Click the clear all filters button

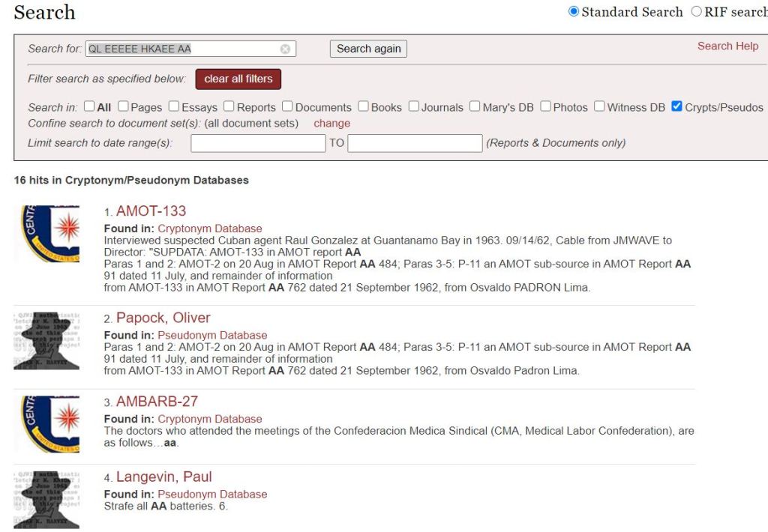point(238,79)
